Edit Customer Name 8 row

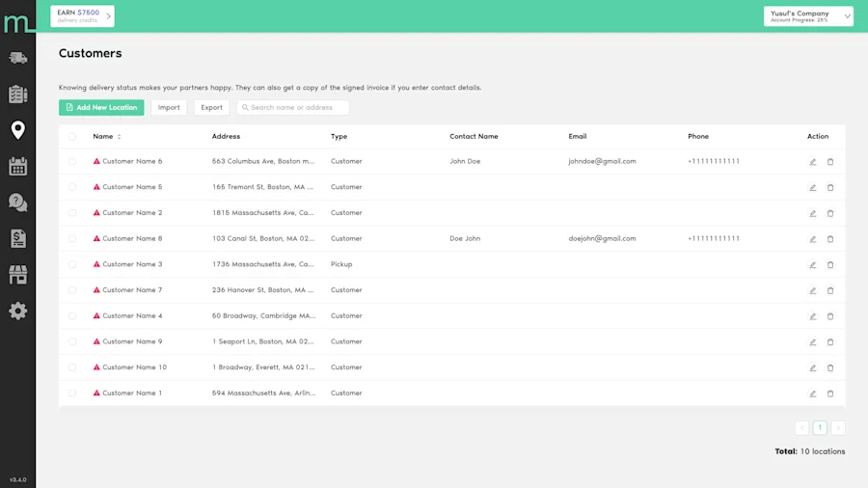coord(813,239)
